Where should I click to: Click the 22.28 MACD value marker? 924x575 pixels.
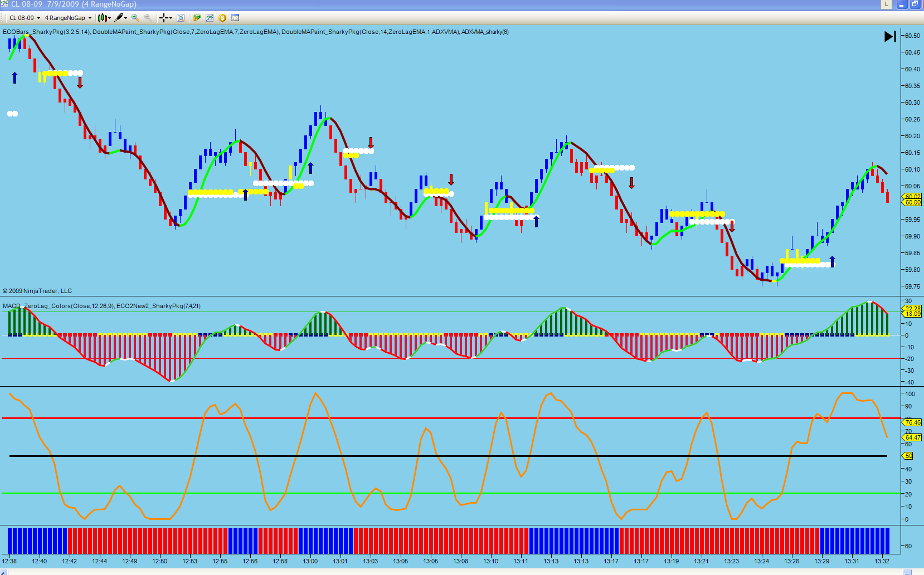click(x=912, y=308)
